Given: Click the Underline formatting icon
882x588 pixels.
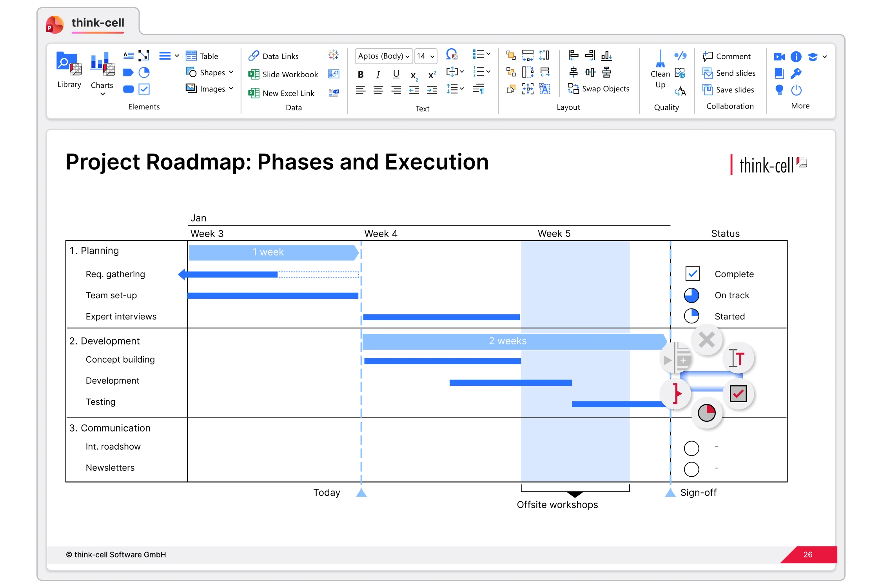Looking at the screenshot, I should (x=396, y=74).
